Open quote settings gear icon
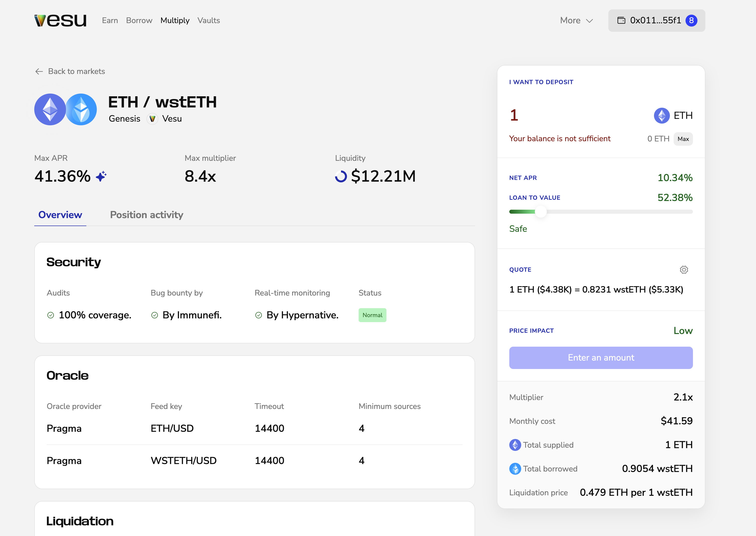Screen dimensions: 756x536 pyautogui.click(x=684, y=270)
